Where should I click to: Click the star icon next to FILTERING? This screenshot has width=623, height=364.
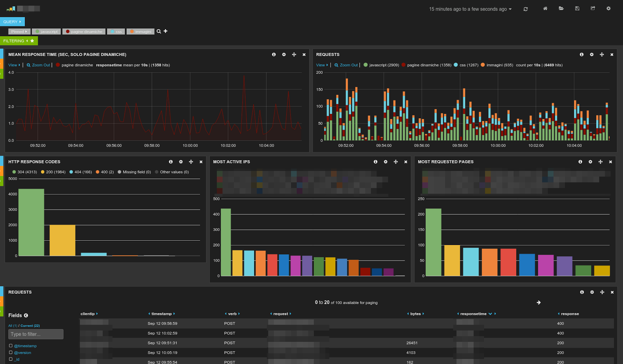tap(32, 40)
